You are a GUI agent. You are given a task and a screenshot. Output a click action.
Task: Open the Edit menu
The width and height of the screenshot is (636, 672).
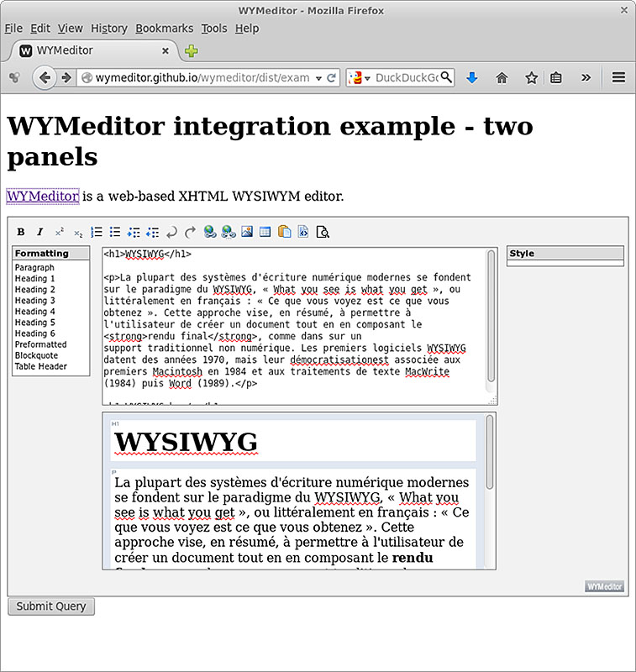pos(40,29)
